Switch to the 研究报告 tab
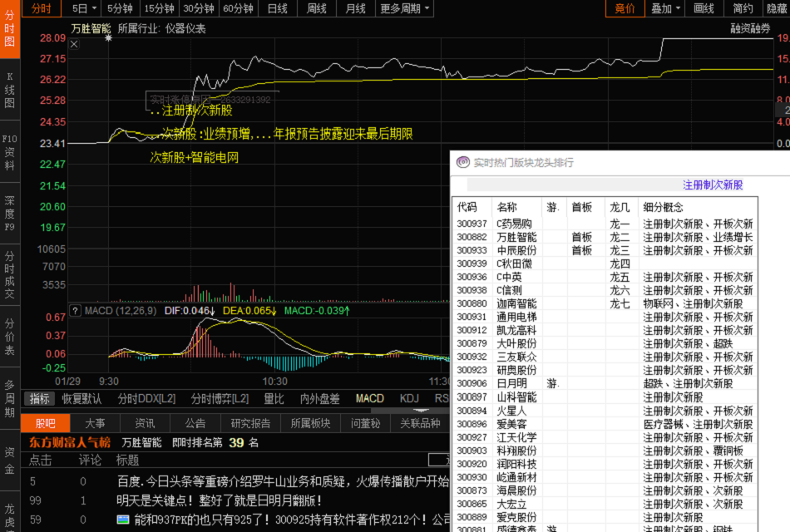This screenshot has width=790, height=532. (250, 423)
